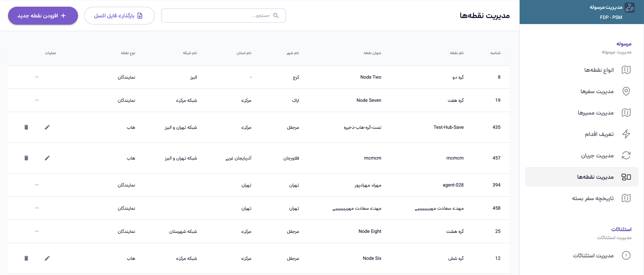
Task: Select مدیریت نقطه‌ها in sidebar
Action: pos(595,177)
